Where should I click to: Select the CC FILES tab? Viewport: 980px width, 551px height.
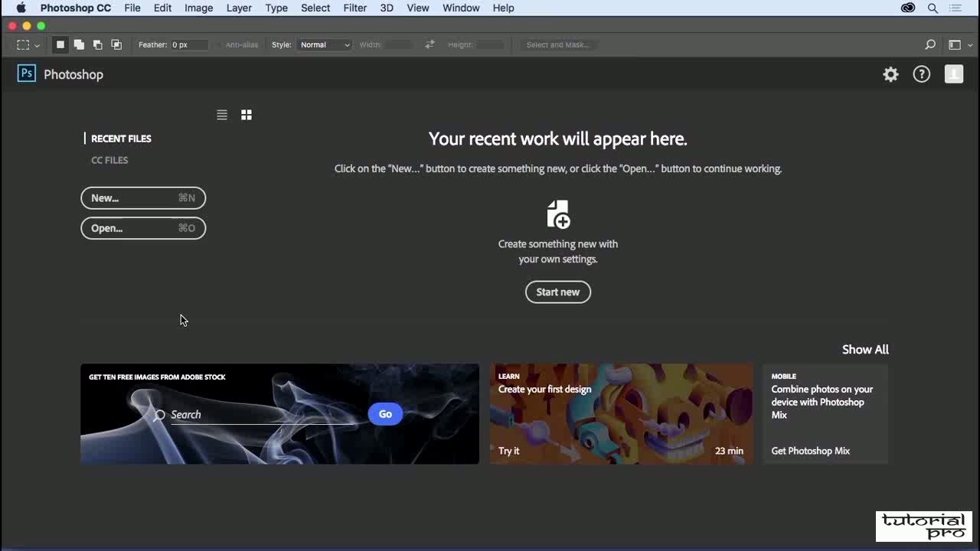click(x=109, y=160)
